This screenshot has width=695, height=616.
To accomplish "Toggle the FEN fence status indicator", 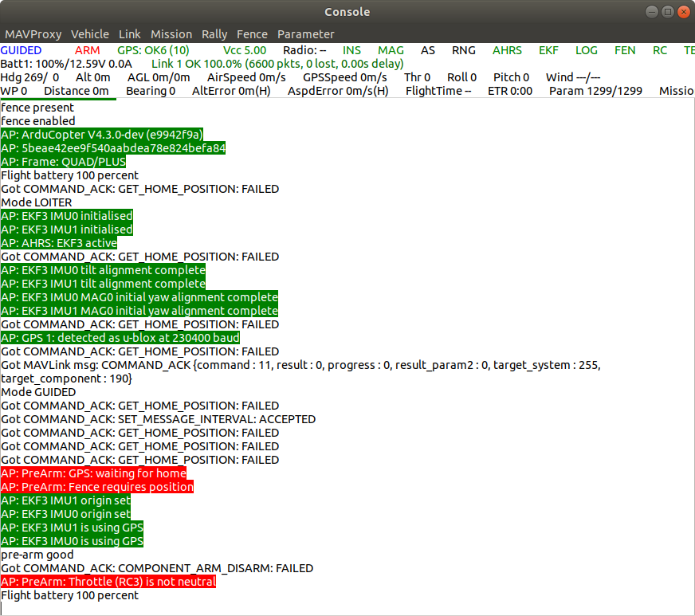I will coord(625,50).
